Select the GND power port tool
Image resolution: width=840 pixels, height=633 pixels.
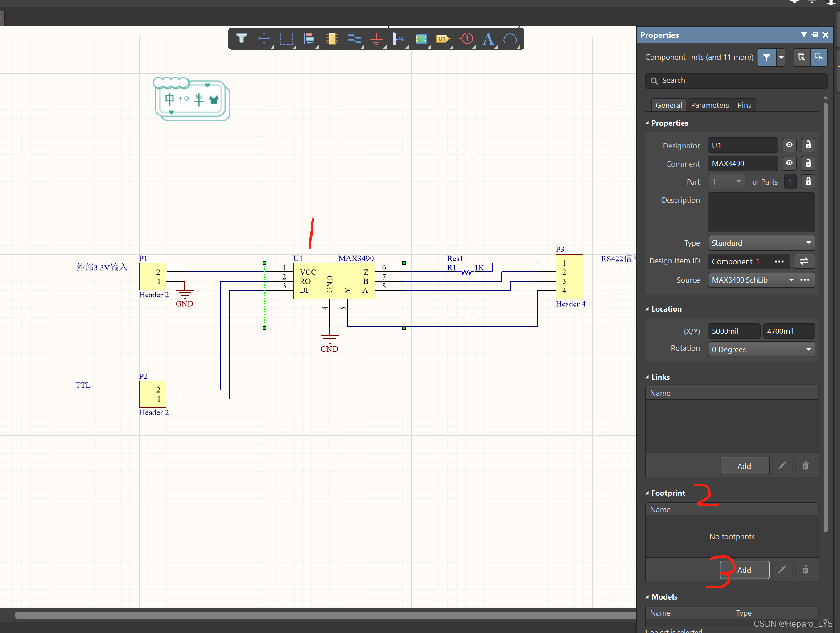(376, 39)
